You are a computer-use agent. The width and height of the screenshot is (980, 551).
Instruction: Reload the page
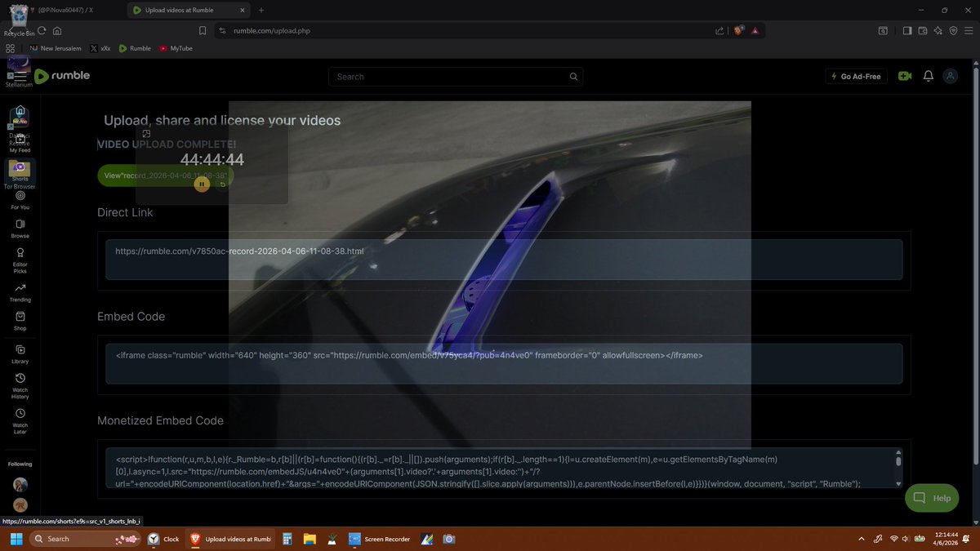point(42,30)
